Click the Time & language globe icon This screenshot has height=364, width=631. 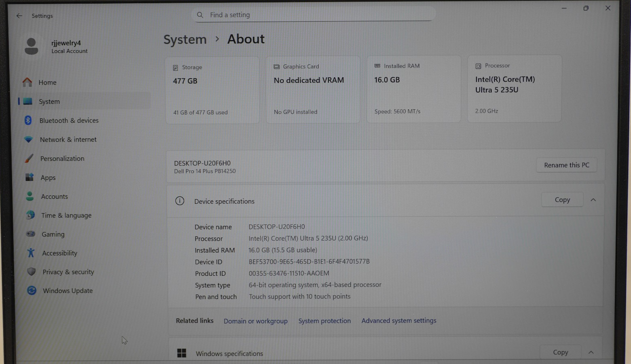click(x=30, y=215)
